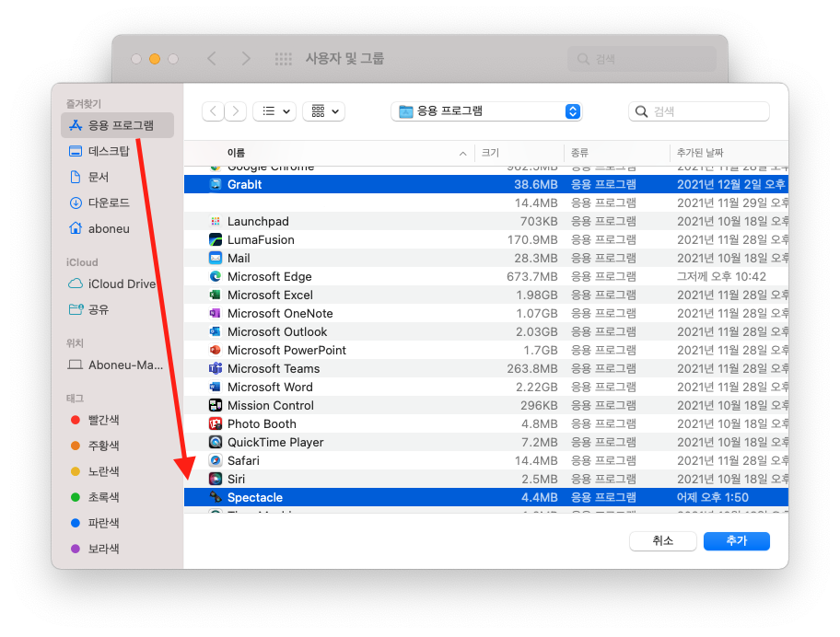The height and width of the screenshot is (637, 840).
Task: Select the Microsoft Teams row name
Action: click(274, 369)
